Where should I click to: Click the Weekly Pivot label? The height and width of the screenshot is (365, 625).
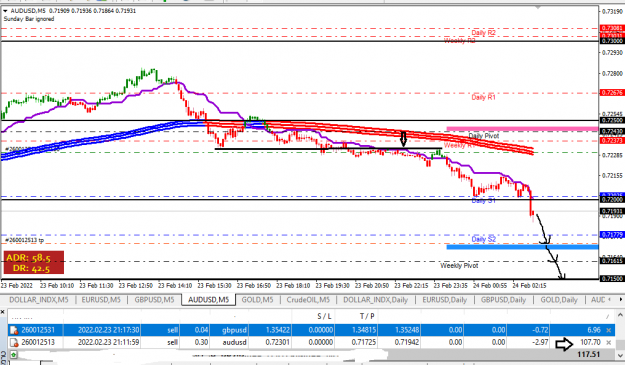459,265
